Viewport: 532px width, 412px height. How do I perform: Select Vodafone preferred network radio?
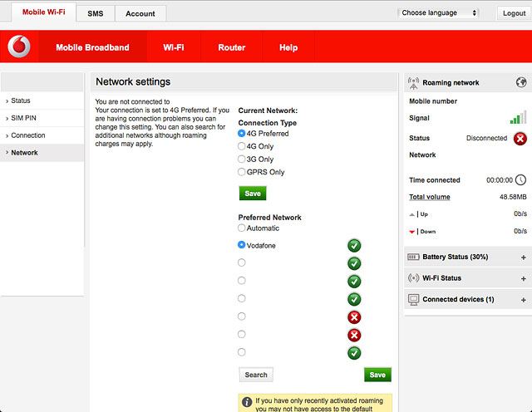pyautogui.click(x=242, y=245)
